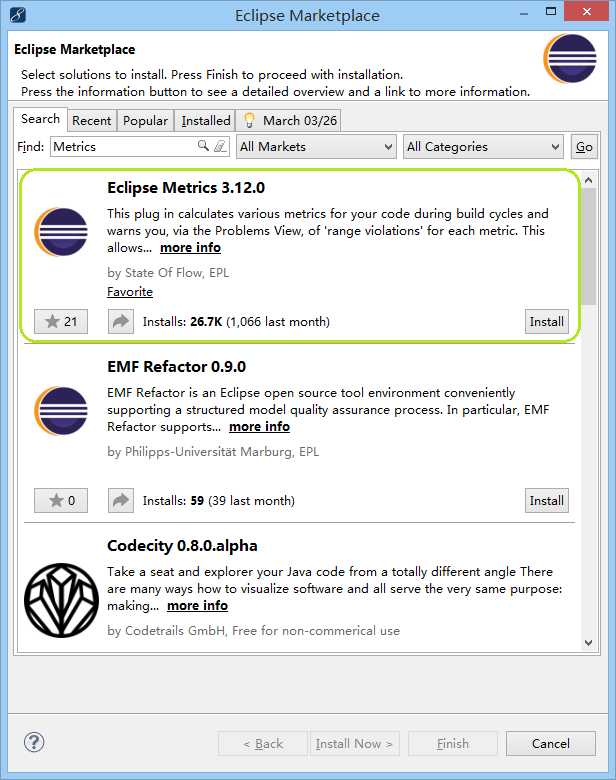Click 'by State Of Flow, EPL' text
Image resolution: width=616 pixels, height=780 pixels.
[x=168, y=273]
